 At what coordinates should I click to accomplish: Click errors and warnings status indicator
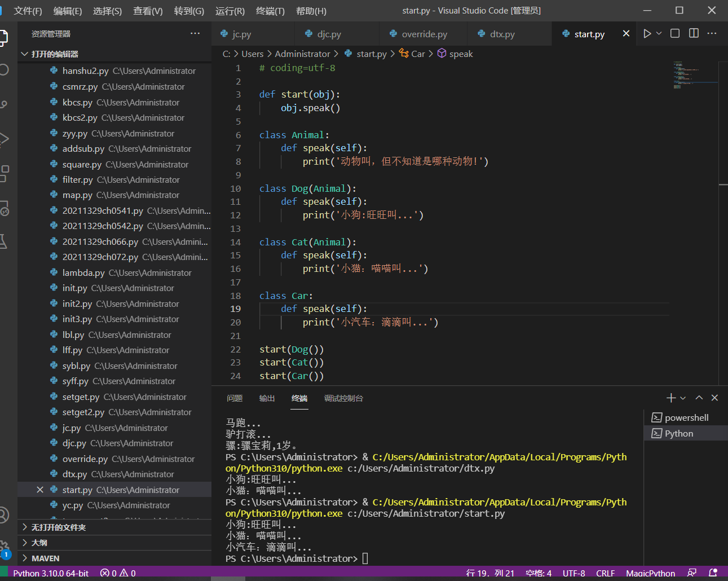tap(118, 573)
